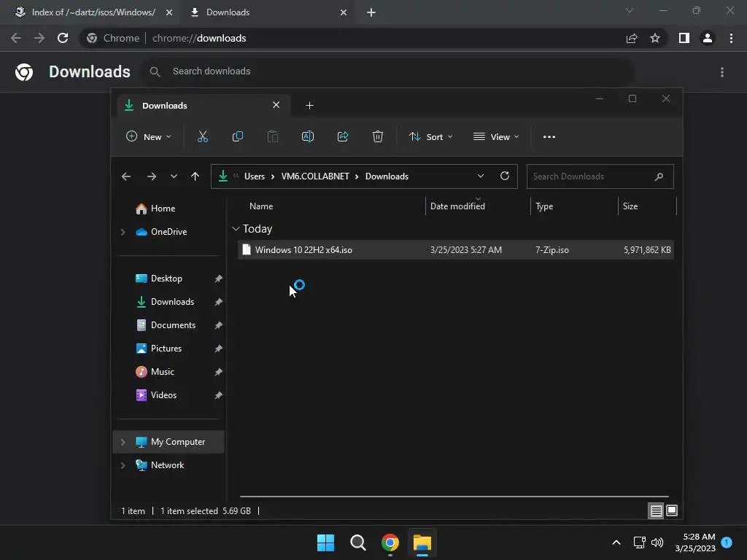747x560 pixels.
Task: Close the Index of isos Chrome tab
Action: pos(169,12)
